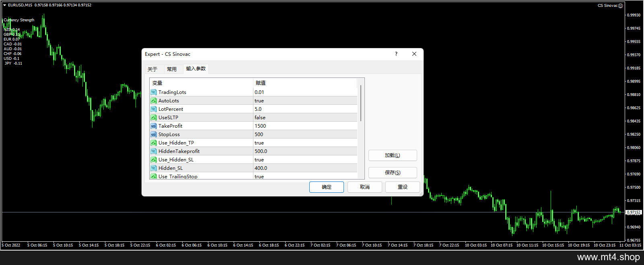This screenshot has width=644, height=265.
Task: Click the help question mark in dialog title
Action: [396, 54]
